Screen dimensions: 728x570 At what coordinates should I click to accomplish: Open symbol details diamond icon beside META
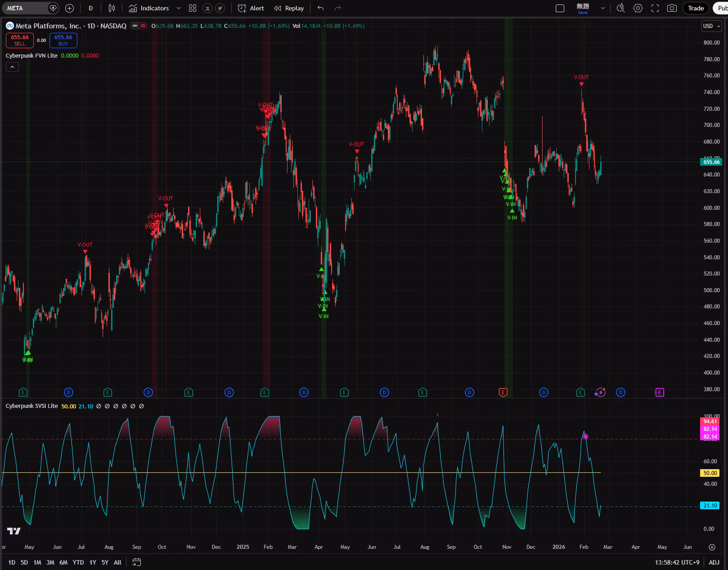pos(53,8)
